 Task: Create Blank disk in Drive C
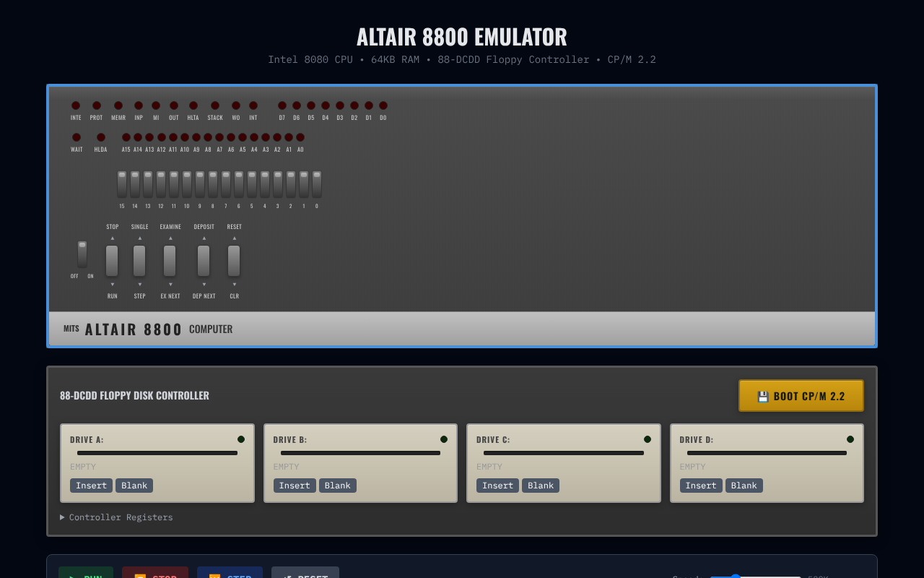pos(541,486)
